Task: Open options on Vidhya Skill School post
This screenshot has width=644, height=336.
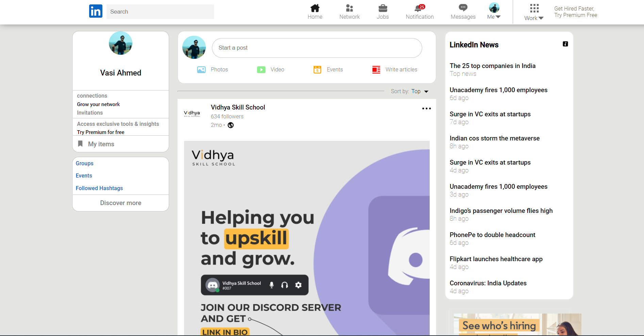Action: (x=426, y=108)
